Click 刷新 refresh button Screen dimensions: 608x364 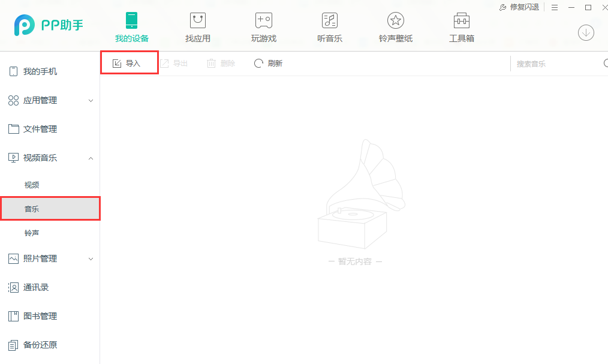point(268,64)
